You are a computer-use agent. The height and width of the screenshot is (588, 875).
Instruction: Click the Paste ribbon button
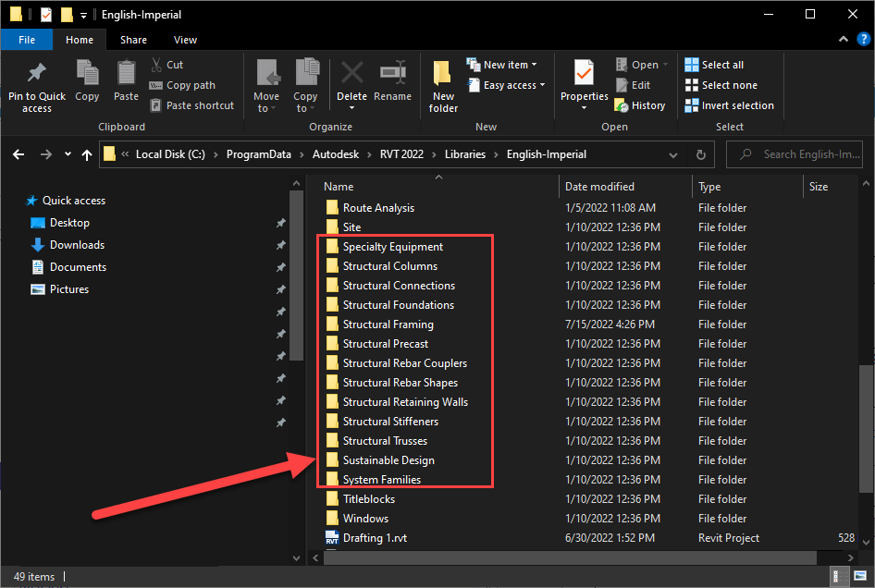[126, 80]
